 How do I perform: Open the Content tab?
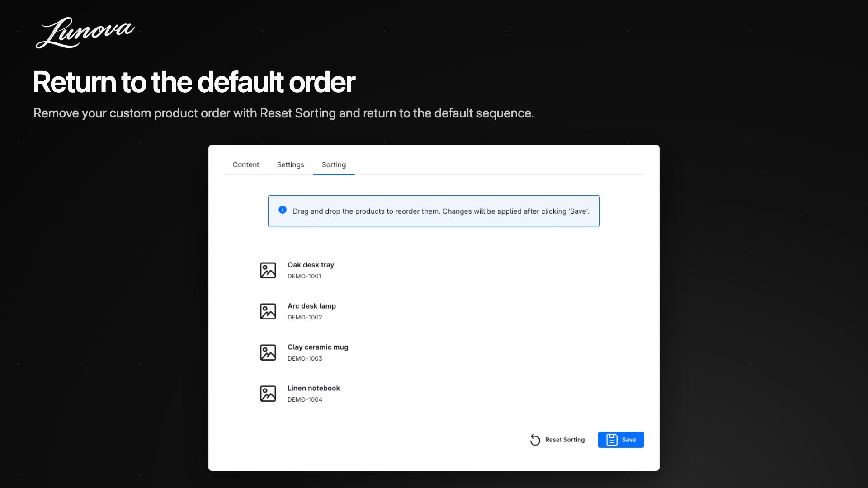[x=246, y=164]
